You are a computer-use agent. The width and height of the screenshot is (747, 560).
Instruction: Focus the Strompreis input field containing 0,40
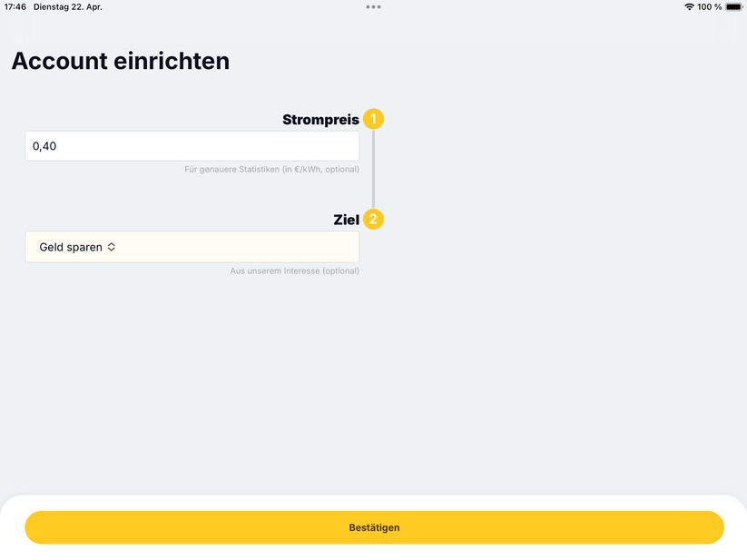[x=192, y=146]
